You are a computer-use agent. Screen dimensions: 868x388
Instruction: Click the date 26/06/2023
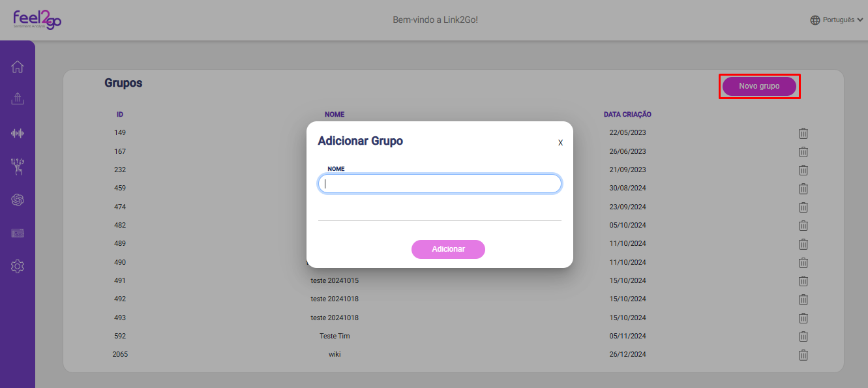click(627, 151)
